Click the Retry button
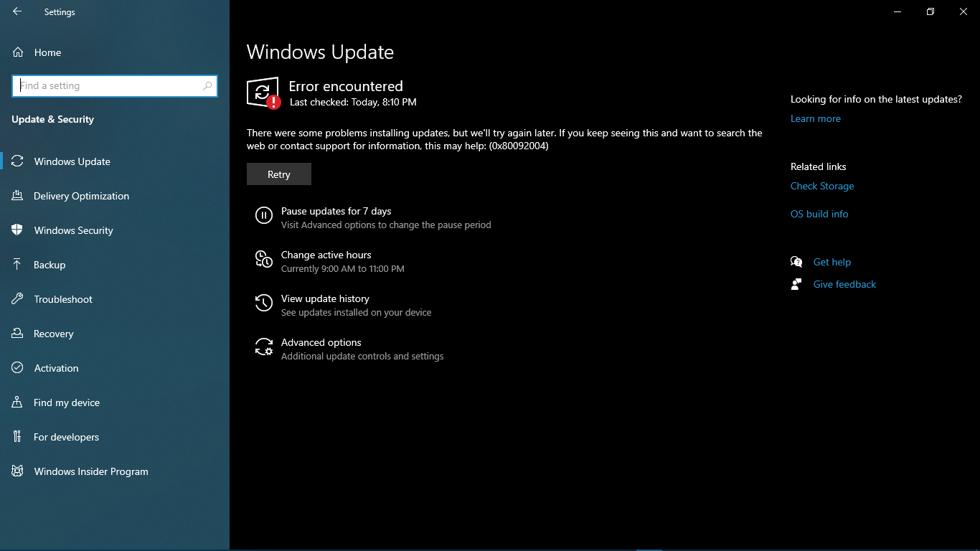The height and width of the screenshot is (551, 980). (x=279, y=174)
